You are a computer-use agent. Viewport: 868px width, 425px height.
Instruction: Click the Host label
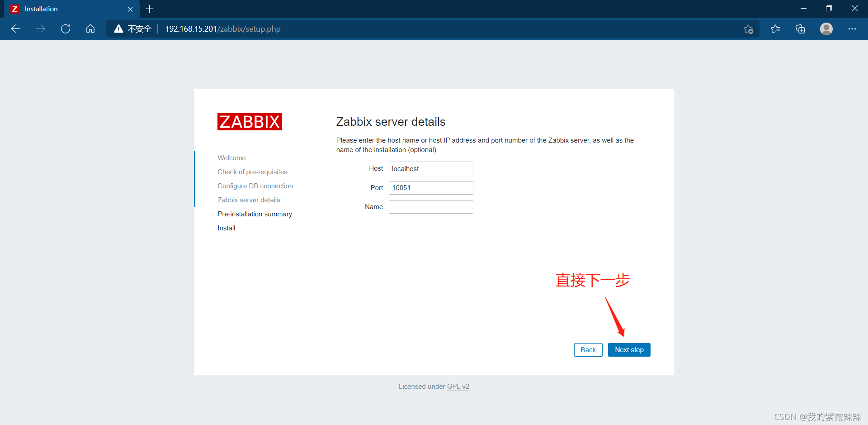(x=376, y=168)
